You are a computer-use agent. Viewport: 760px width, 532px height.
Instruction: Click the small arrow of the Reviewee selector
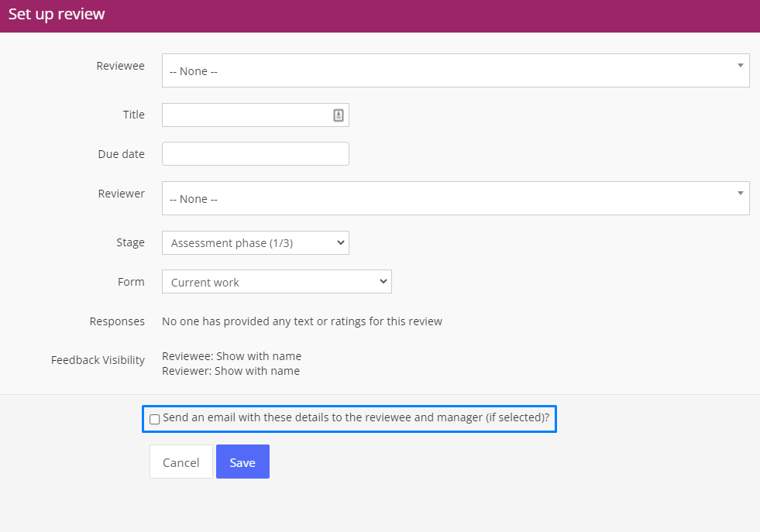click(740, 65)
